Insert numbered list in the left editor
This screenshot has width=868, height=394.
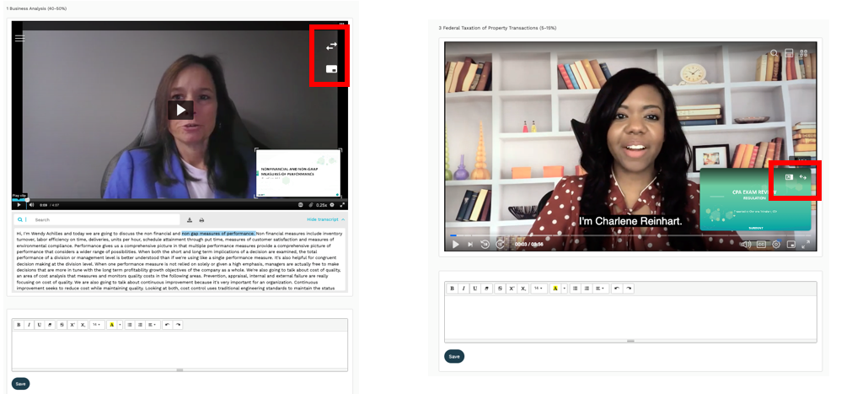tap(140, 325)
